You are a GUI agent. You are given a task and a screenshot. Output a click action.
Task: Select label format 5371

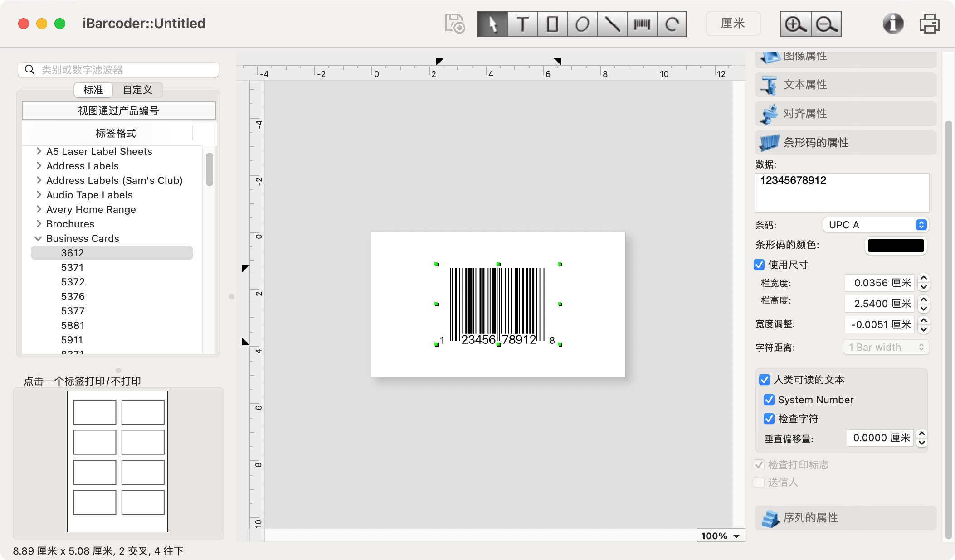[x=73, y=267]
